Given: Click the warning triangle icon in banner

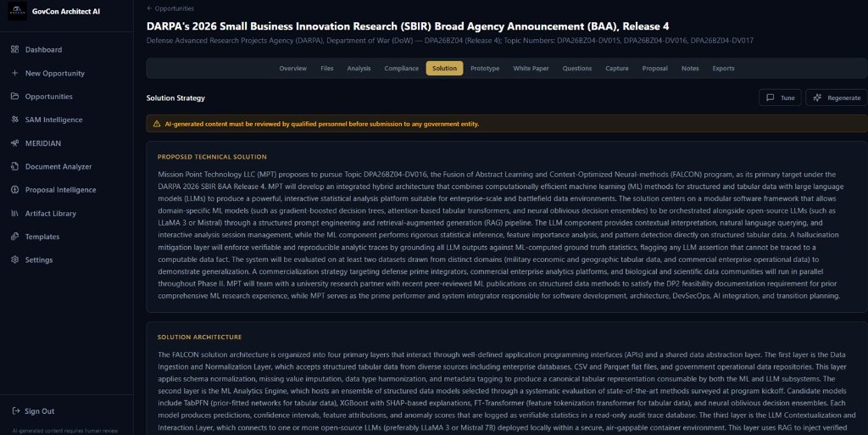Looking at the screenshot, I should (157, 124).
